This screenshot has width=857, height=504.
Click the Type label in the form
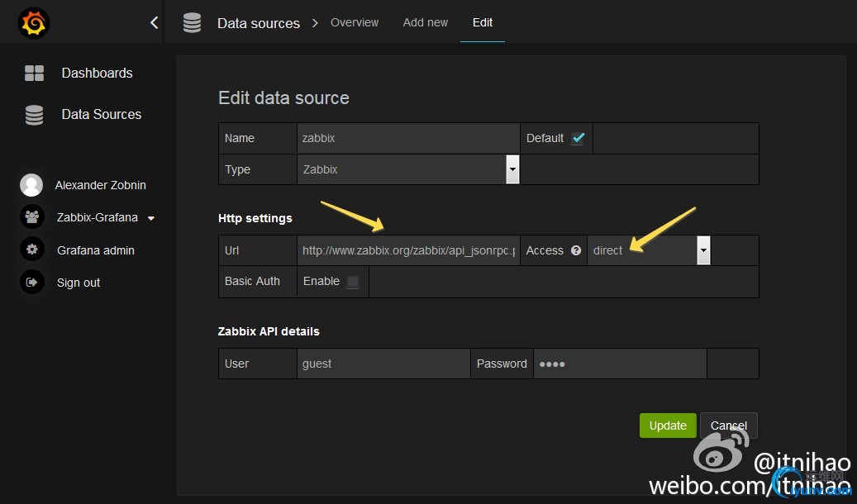click(237, 169)
